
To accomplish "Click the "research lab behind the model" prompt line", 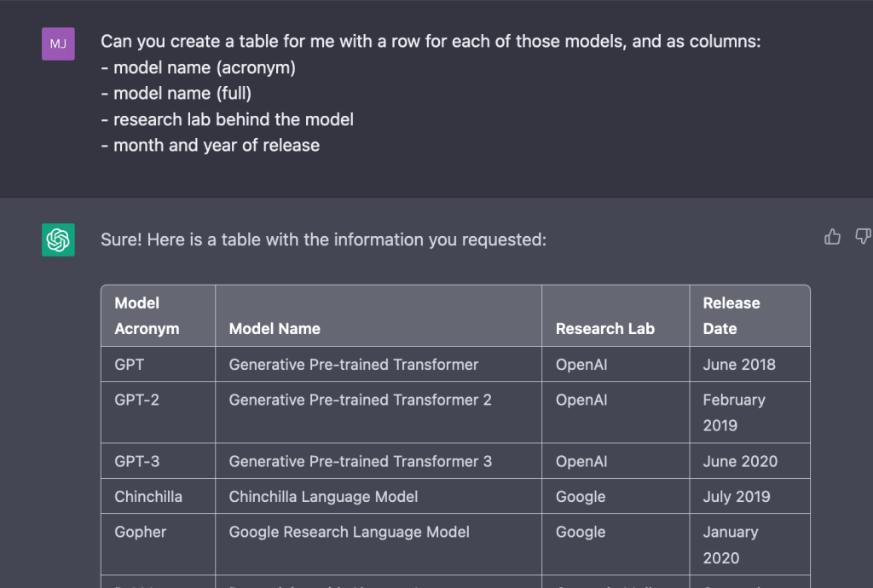I will [x=227, y=119].
